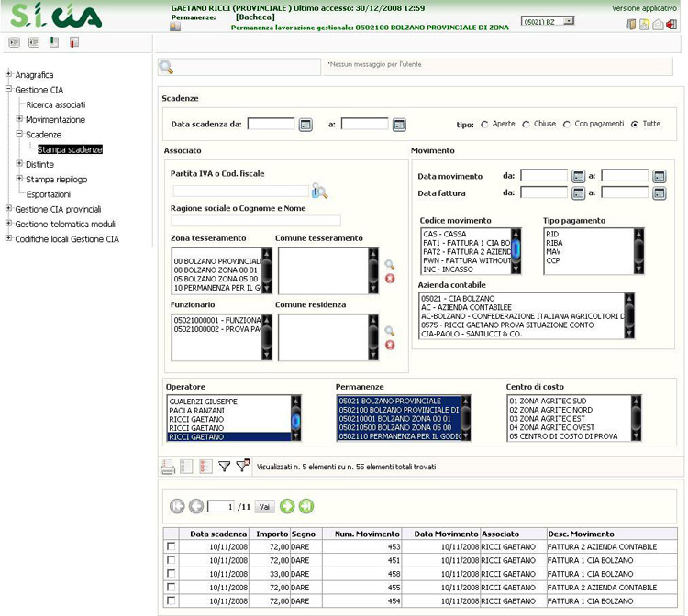
Task: Click the brown door icon in header
Action: pyautogui.click(x=631, y=24)
